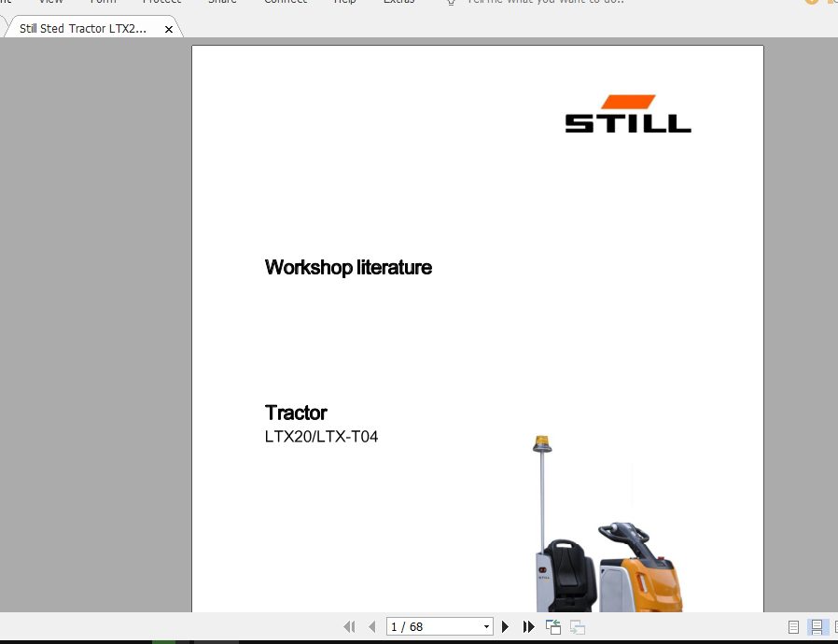Switch to continuous page view mode
This screenshot has height=644, width=838.
coord(817,627)
